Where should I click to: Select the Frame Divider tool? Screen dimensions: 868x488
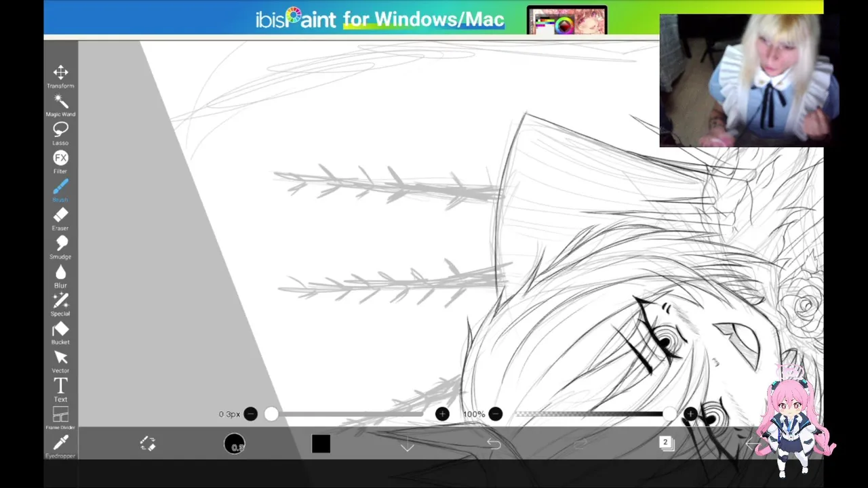tap(60, 418)
